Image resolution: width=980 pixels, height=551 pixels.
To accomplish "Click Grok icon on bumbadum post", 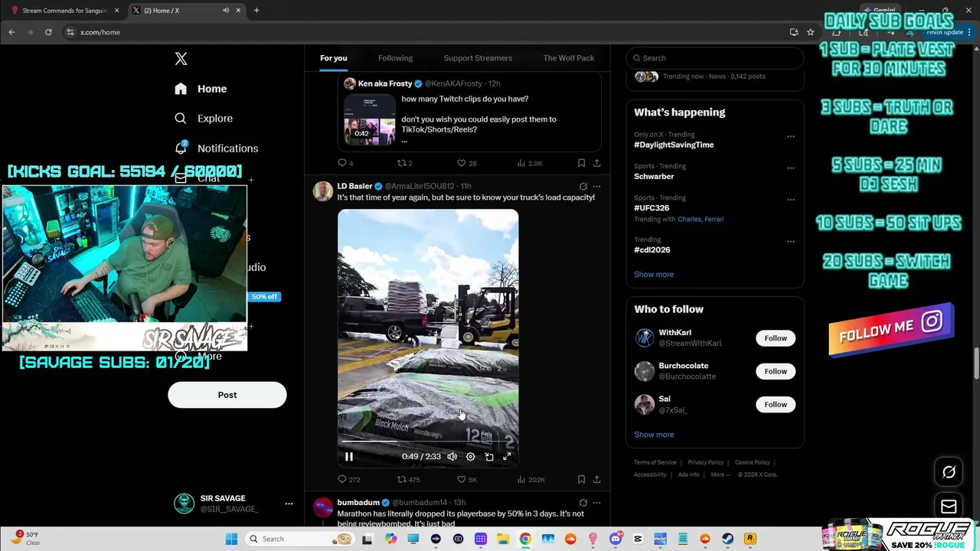I will [583, 503].
